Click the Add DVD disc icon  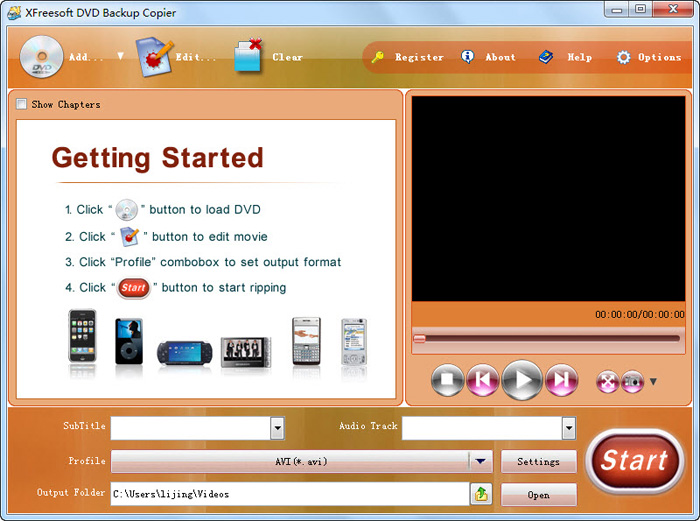[42, 57]
